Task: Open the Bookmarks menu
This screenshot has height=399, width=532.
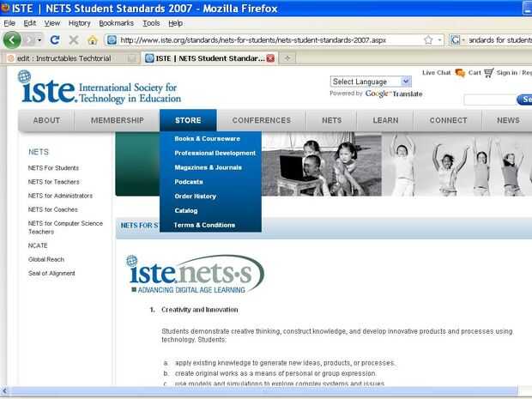Action: tap(116, 23)
